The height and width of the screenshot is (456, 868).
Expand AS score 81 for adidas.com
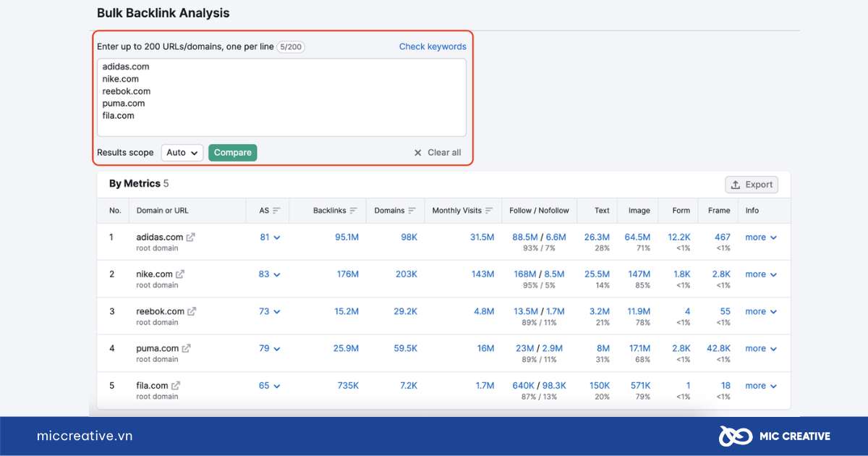(270, 237)
